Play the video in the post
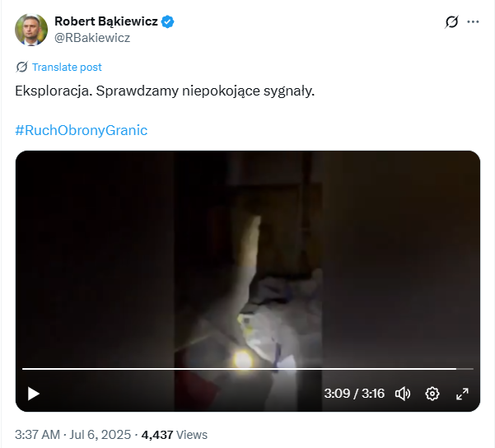Viewport: 495px width, 448px height. click(x=34, y=394)
